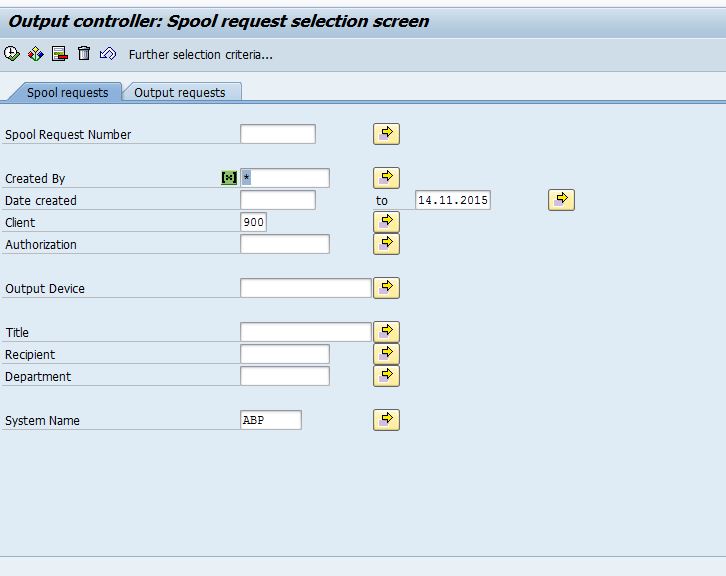The width and height of the screenshot is (726, 576).
Task: Click the trash can delete icon
Action: (84, 54)
